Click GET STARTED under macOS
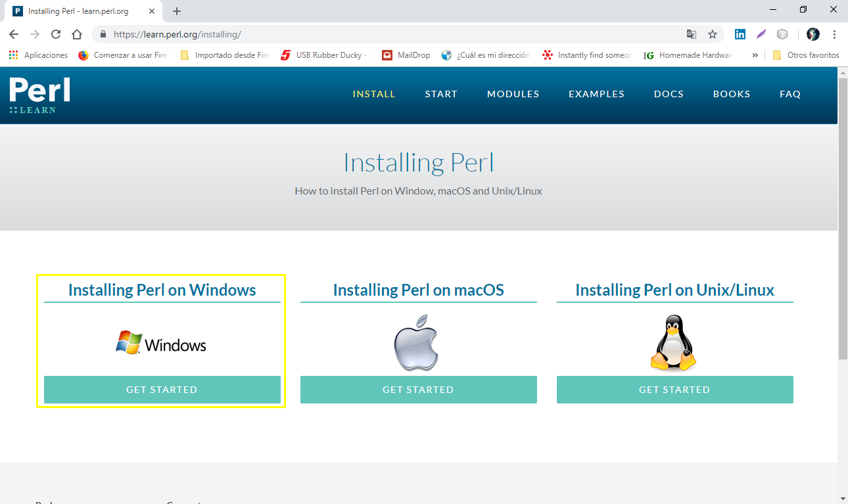This screenshot has height=504, width=848. pyautogui.click(x=419, y=390)
